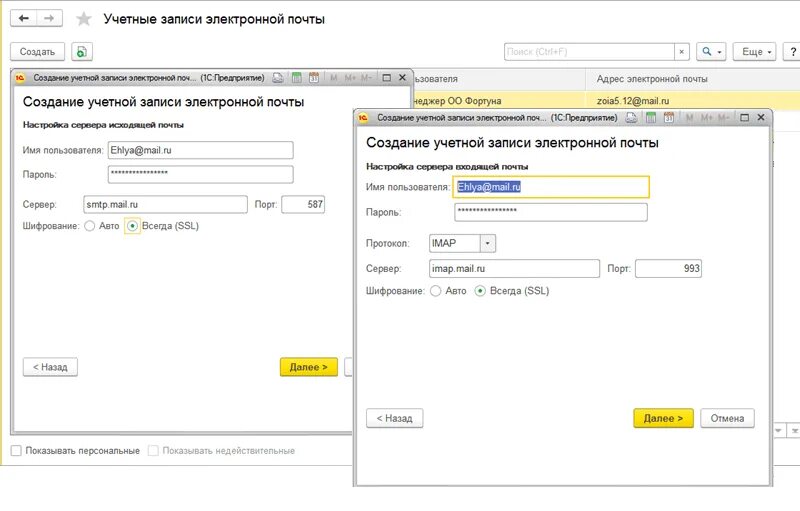800x511 pixels.
Task: Click the port 993 field
Action: pyautogui.click(x=668, y=269)
